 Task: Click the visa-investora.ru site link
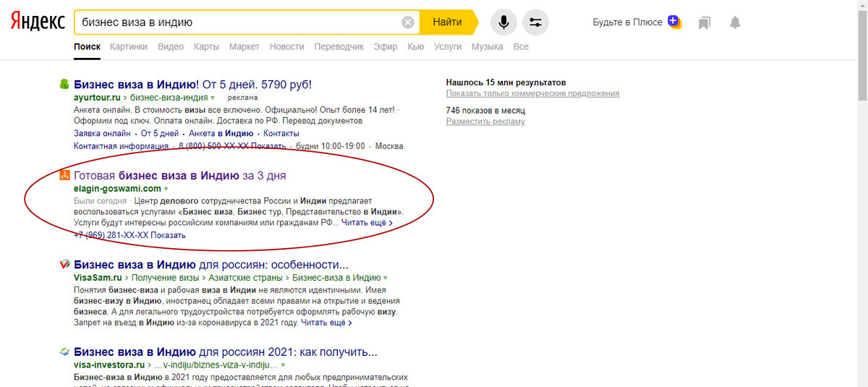coord(109,365)
